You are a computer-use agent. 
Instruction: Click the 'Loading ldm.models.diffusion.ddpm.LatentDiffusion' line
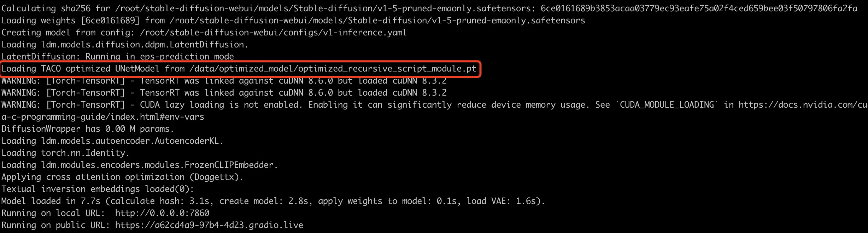click(x=125, y=45)
